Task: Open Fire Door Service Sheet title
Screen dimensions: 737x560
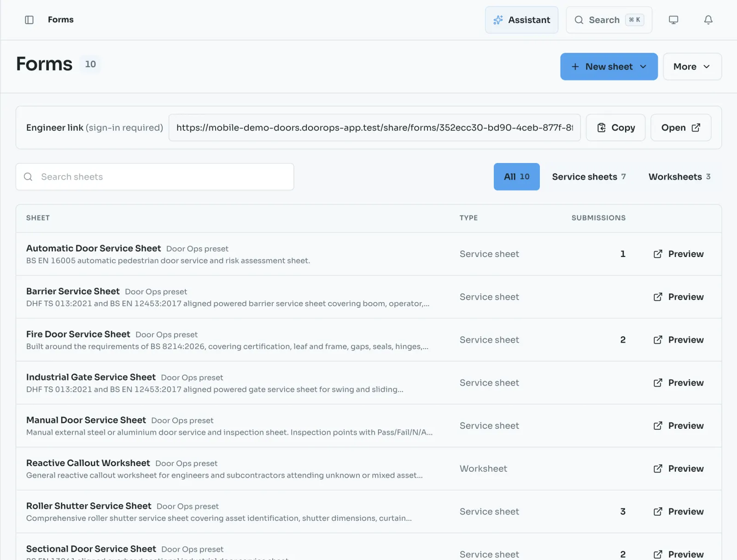Action: [78, 334]
